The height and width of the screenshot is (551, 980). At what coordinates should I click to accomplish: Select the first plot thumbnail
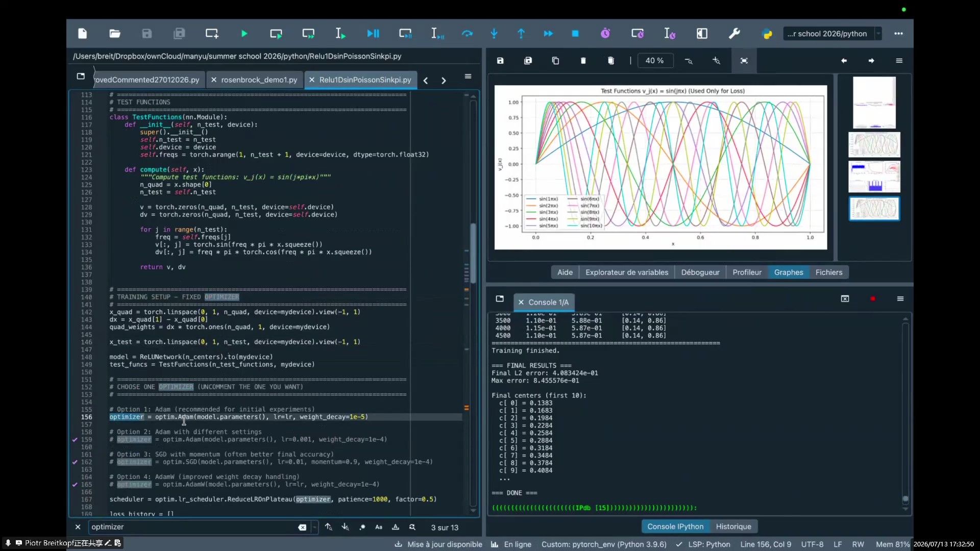[x=874, y=103]
